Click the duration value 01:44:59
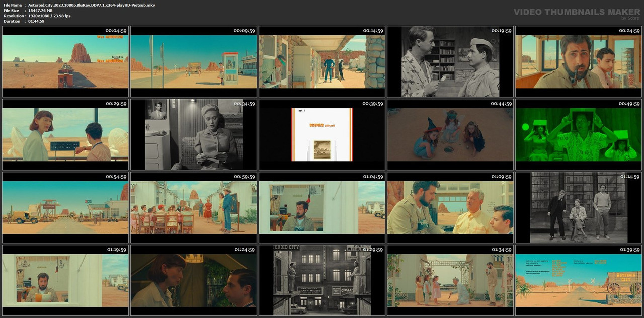The height and width of the screenshot is (318, 644). (x=36, y=21)
